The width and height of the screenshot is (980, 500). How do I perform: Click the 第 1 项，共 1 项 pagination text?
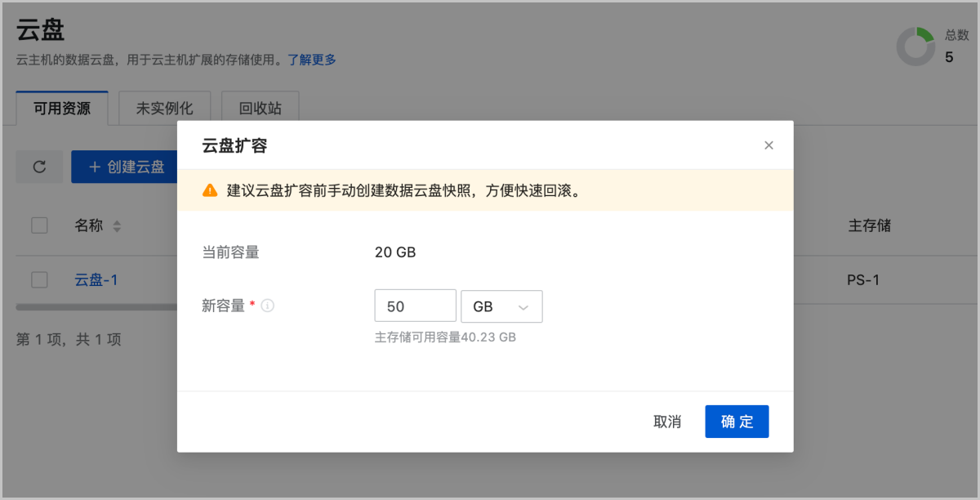point(69,339)
